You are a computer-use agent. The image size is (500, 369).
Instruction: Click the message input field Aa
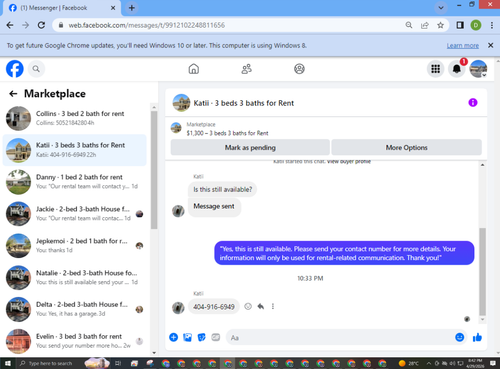point(340,337)
